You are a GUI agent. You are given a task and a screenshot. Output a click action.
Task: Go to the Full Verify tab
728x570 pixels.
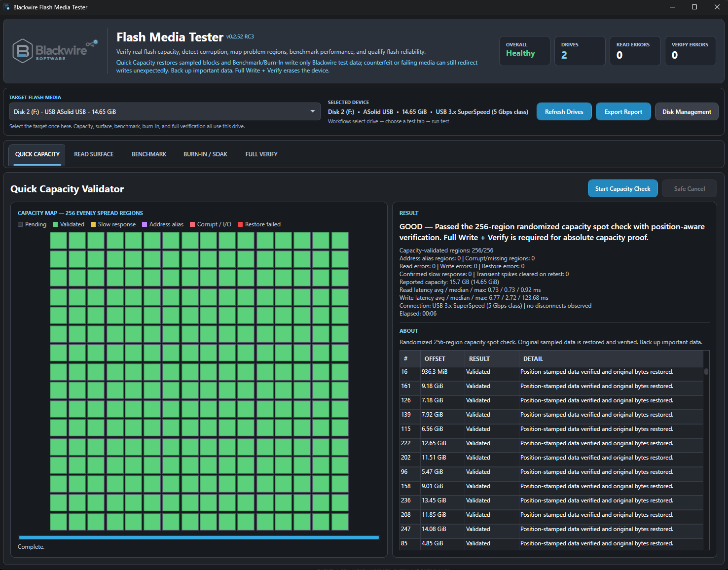[x=261, y=154]
